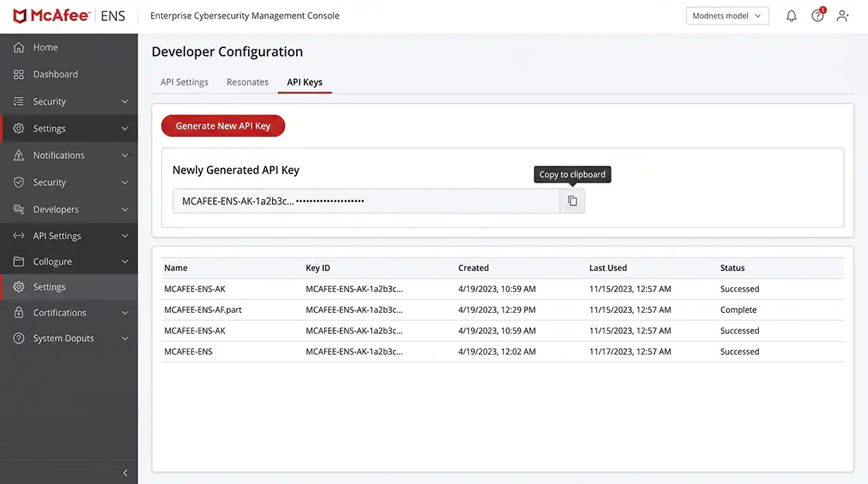Click the Created column header
Viewport: 868px width, 484px height.
point(474,268)
